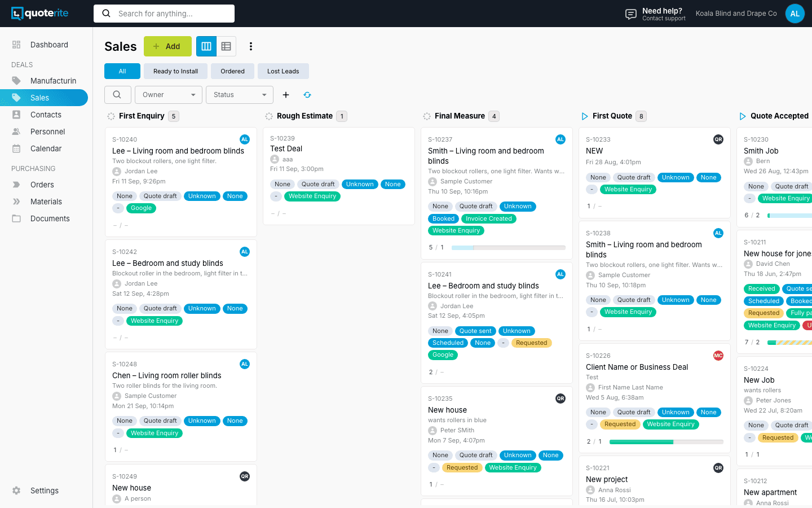Image resolution: width=812 pixels, height=508 pixels.
Task: Open the Need help contact support icon
Action: tap(631, 14)
